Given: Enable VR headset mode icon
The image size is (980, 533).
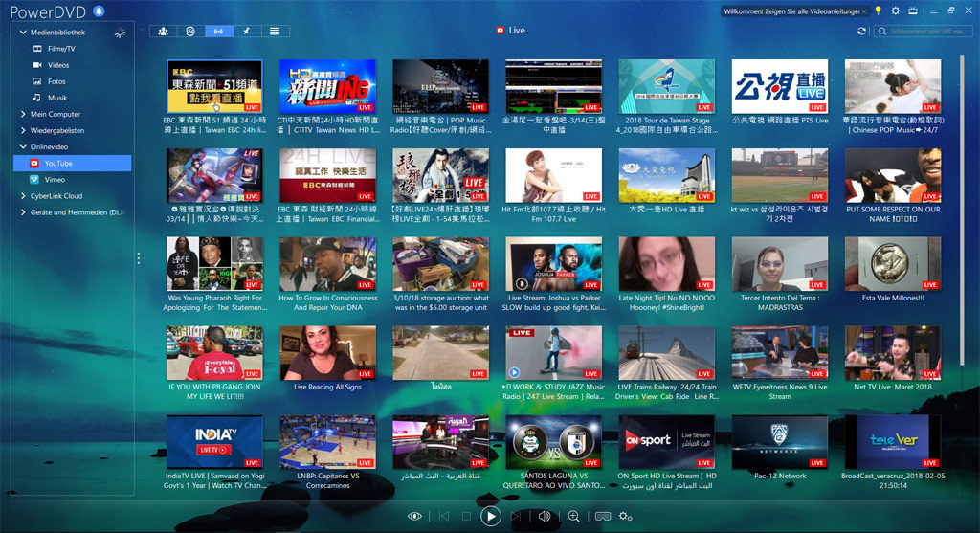Looking at the screenshot, I should pyautogui.click(x=603, y=516).
